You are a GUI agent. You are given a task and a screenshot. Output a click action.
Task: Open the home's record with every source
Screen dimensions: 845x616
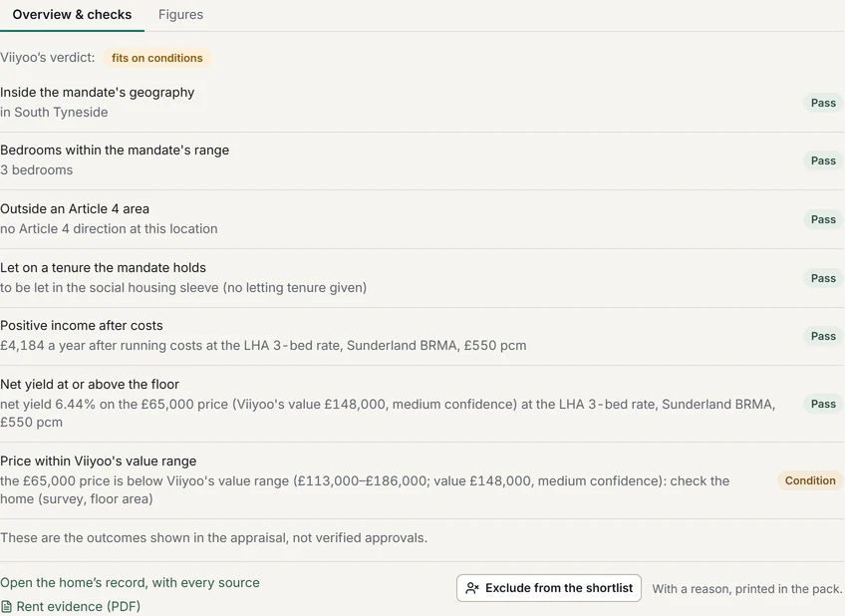130,582
